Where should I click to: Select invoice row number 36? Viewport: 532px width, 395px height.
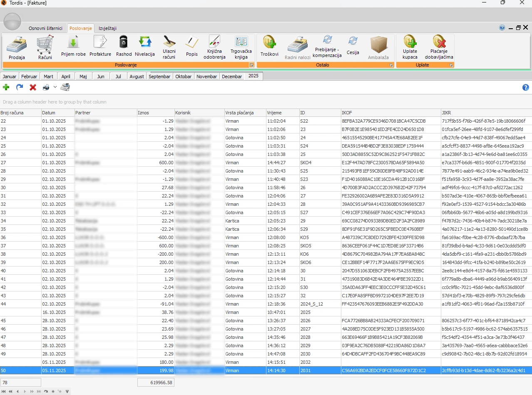266,237
